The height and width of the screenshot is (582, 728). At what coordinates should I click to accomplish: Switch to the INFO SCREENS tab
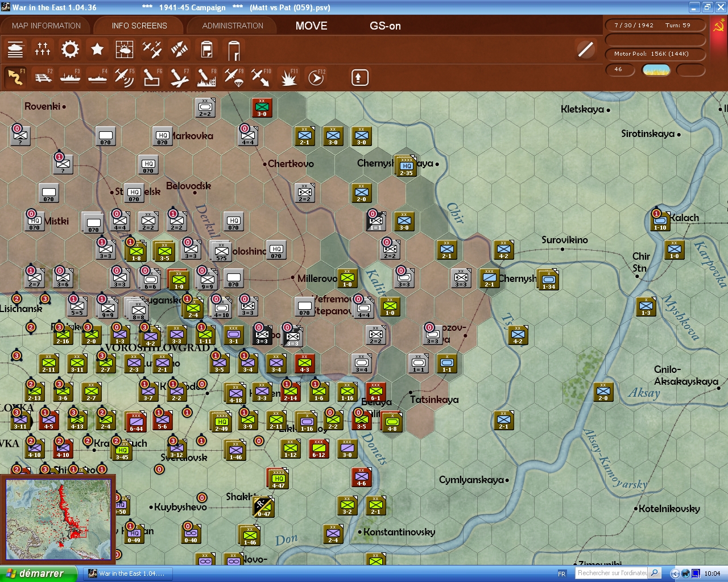139,26
